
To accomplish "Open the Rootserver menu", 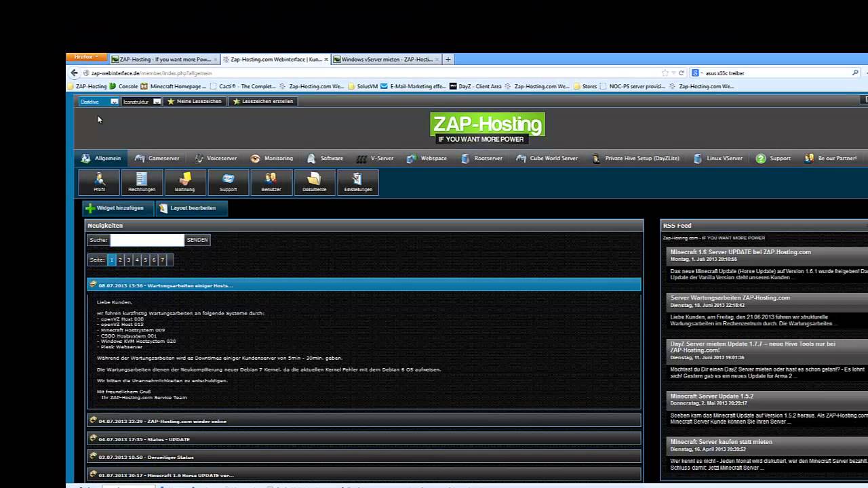I will coord(481,159).
